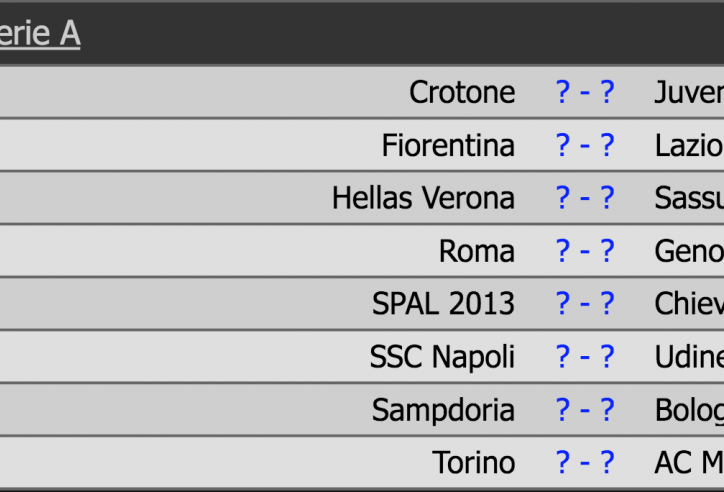Open the Fiorentina match score link
The image size is (724, 492).
[x=585, y=145]
